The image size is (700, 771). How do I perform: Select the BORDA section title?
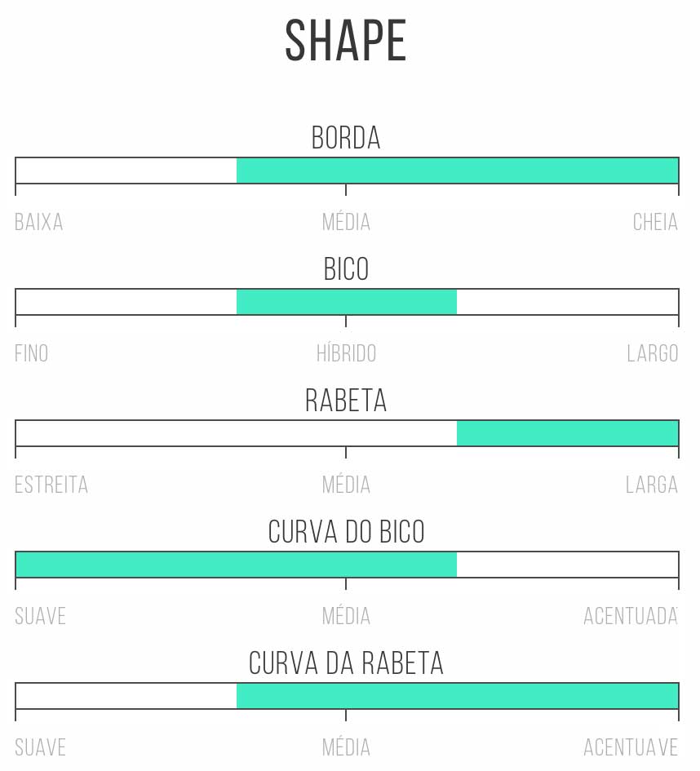(346, 138)
